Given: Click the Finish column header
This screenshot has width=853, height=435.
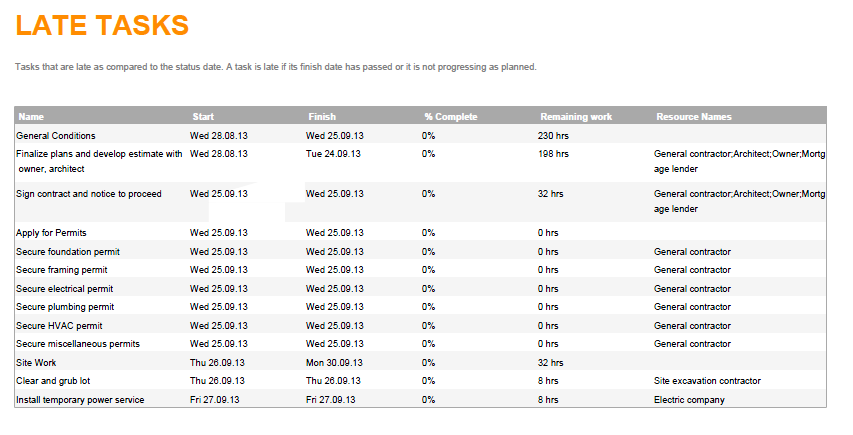Looking at the screenshot, I should click(x=322, y=117).
